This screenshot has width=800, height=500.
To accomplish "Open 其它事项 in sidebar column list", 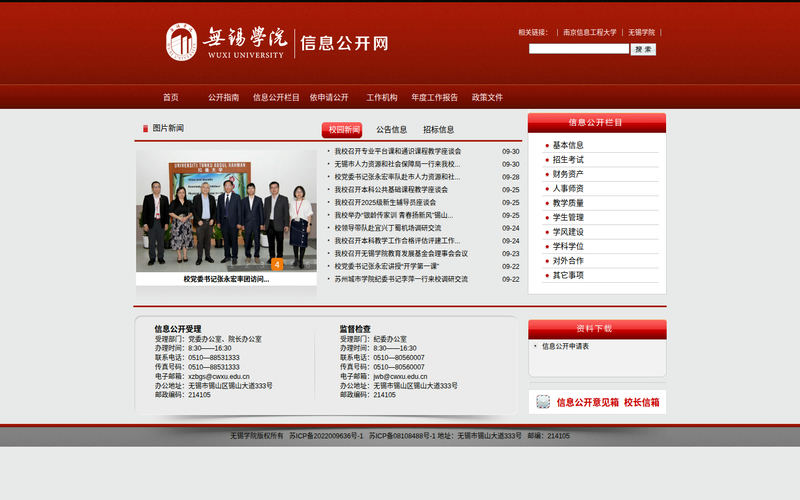I will [x=568, y=276].
